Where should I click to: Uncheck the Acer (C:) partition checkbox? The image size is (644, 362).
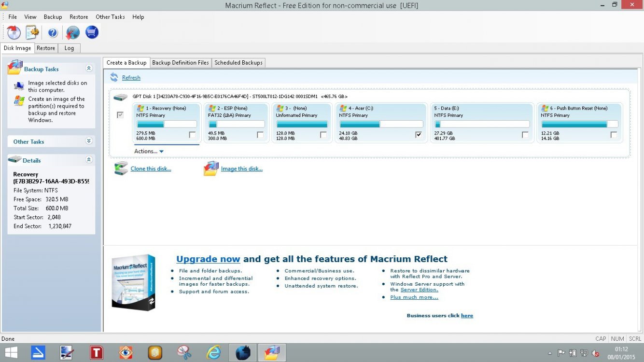coord(419,135)
